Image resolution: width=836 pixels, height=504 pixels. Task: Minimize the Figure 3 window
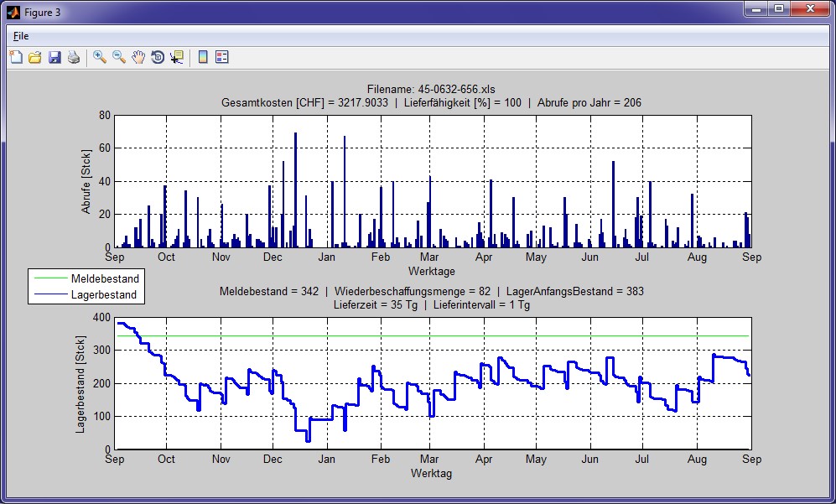coord(758,10)
